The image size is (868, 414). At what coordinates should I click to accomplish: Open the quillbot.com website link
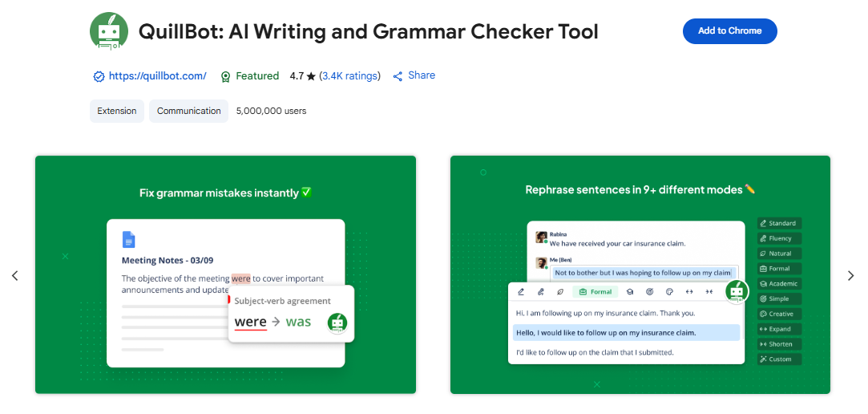pyautogui.click(x=157, y=76)
